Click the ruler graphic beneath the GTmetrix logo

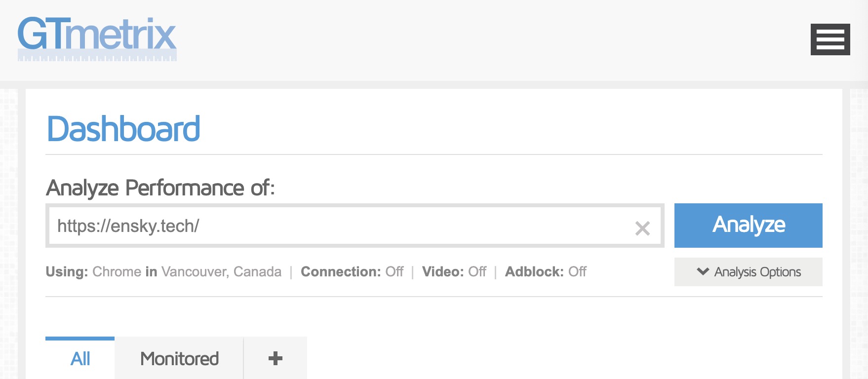point(97,57)
